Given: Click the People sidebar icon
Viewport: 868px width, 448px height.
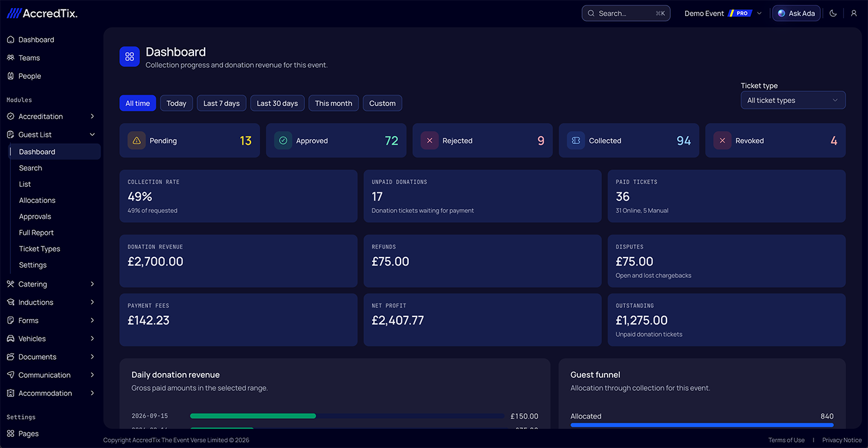Looking at the screenshot, I should (11, 76).
